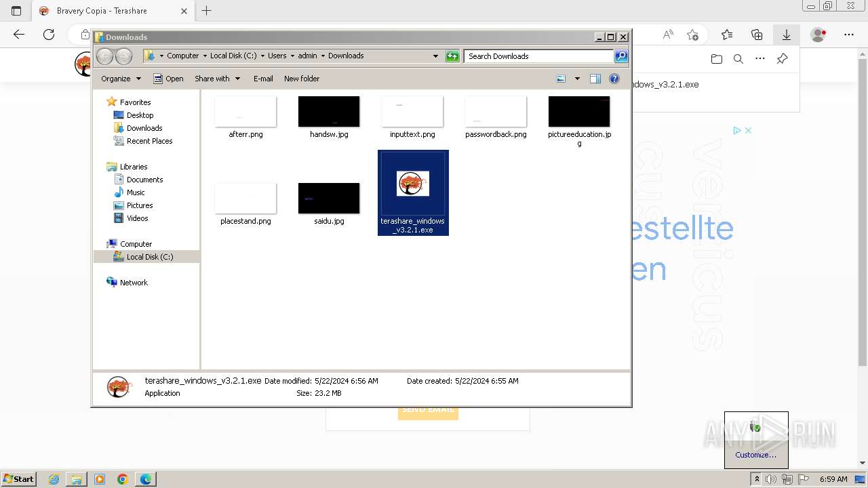Open the view options dropdown arrow

577,79
